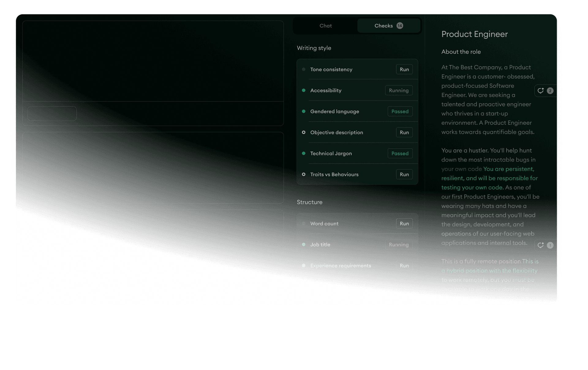Collapse the Writing style section
The image size is (588, 370).
pos(314,48)
